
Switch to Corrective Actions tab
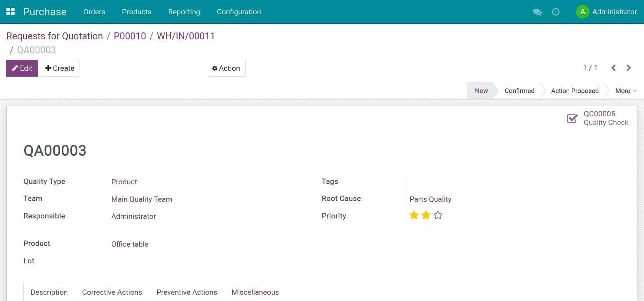click(x=112, y=292)
